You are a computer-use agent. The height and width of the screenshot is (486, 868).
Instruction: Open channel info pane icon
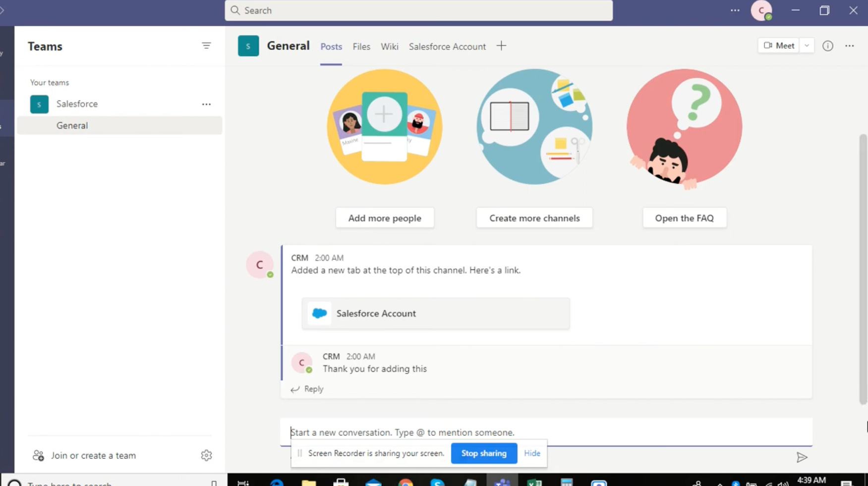(x=828, y=46)
